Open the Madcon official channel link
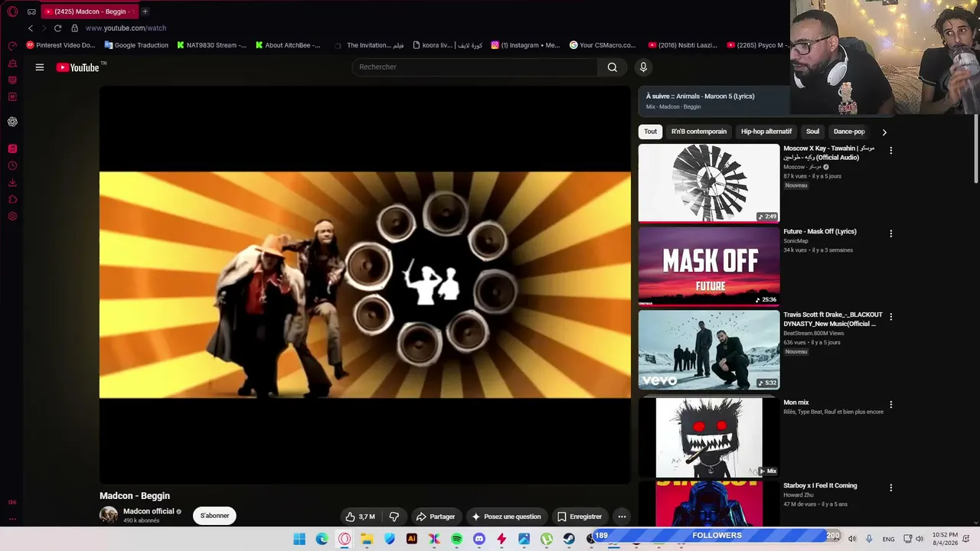 [149, 511]
